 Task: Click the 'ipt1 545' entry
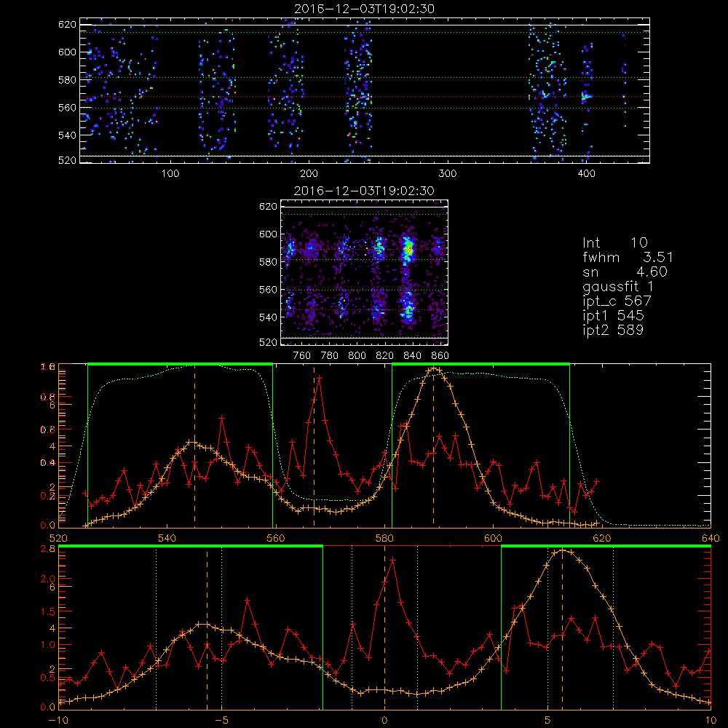613,316
